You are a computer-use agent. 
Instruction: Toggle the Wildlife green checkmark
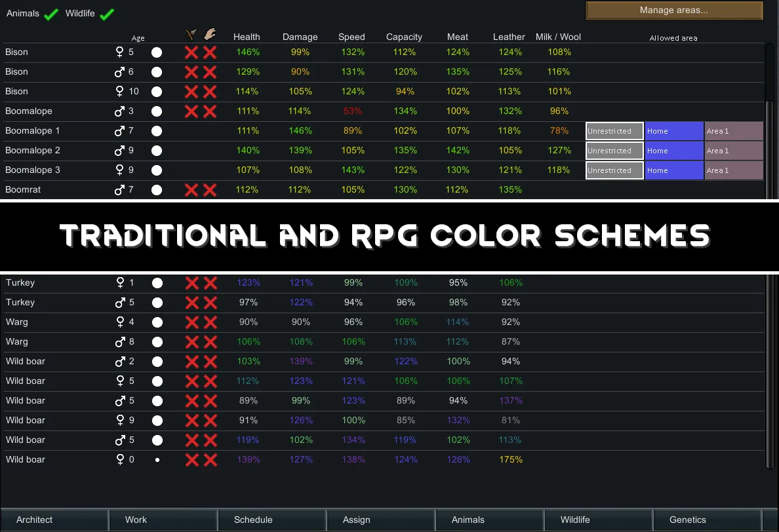pos(107,14)
